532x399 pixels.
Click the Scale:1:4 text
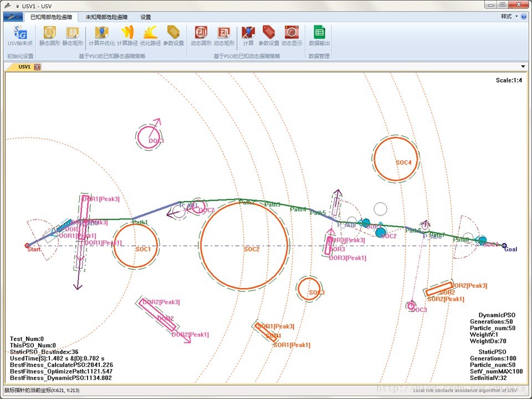pyautogui.click(x=509, y=80)
